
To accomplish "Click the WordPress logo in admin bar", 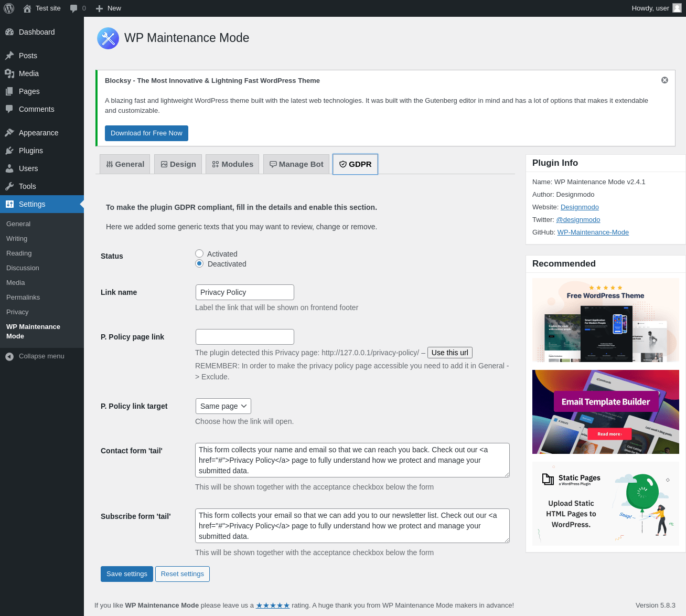I will coord(9,8).
